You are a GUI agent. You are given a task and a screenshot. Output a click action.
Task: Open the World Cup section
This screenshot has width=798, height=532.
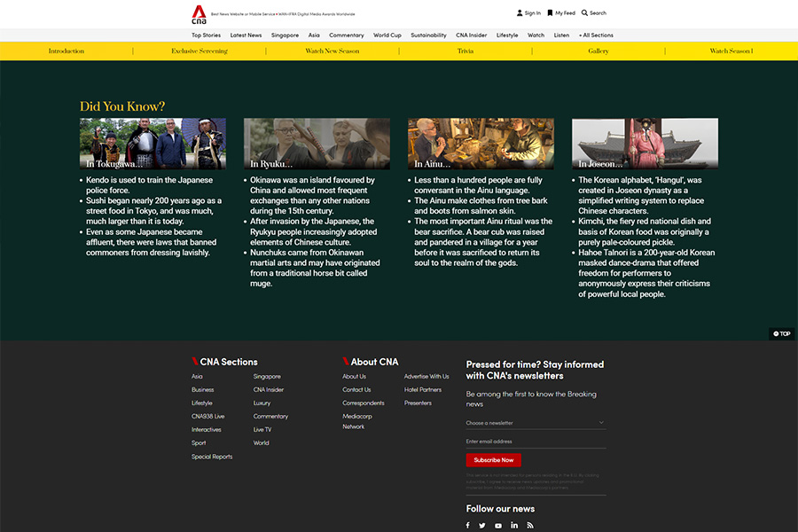click(387, 35)
